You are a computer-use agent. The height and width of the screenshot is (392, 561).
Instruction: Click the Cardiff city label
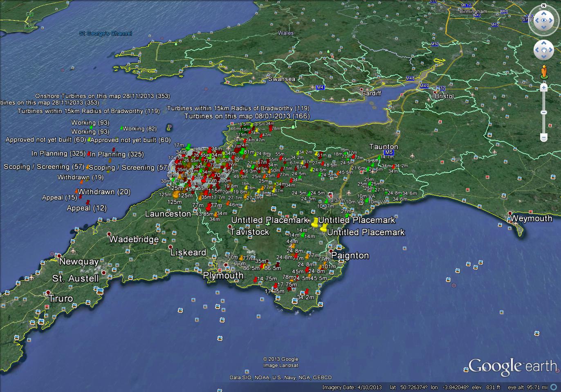coord(371,93)
